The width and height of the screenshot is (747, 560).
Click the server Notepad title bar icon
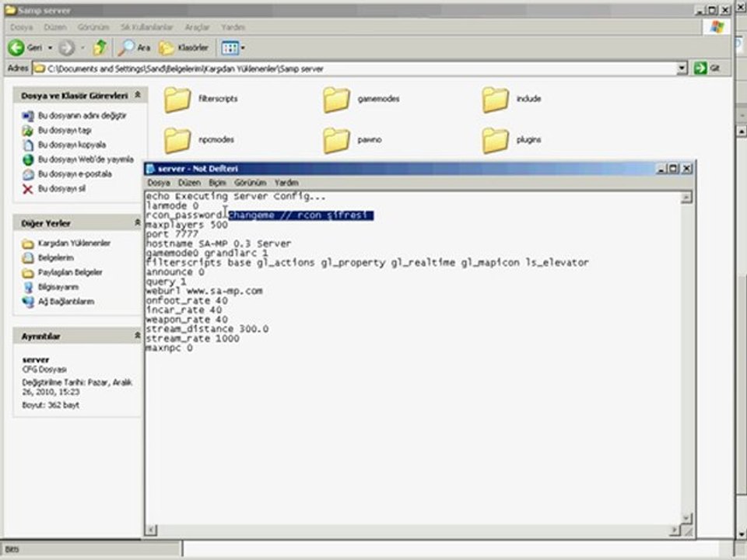[150, 169]
